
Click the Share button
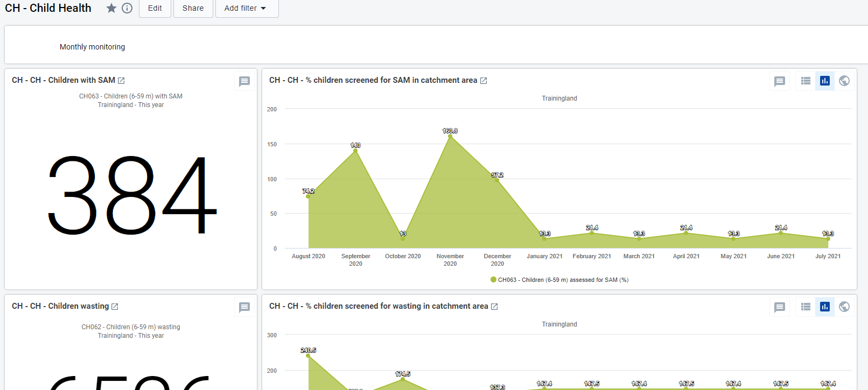point(193,8)
